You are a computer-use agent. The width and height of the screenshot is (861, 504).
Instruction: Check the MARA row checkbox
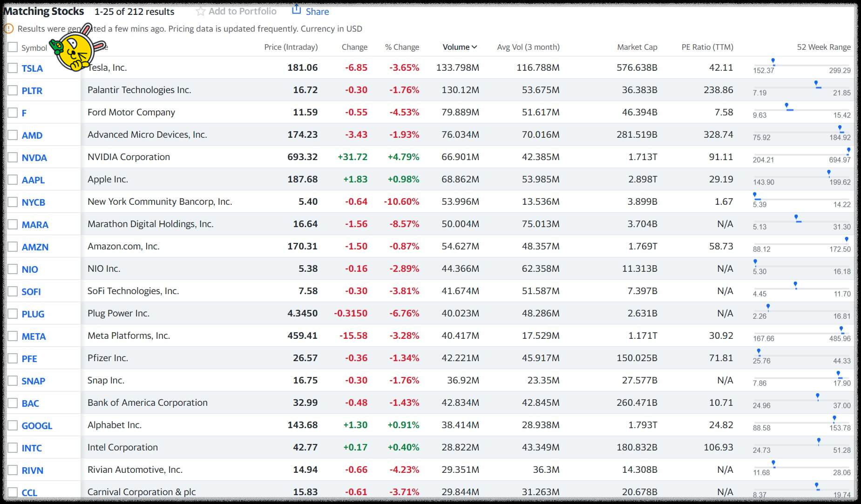point(13,224)
